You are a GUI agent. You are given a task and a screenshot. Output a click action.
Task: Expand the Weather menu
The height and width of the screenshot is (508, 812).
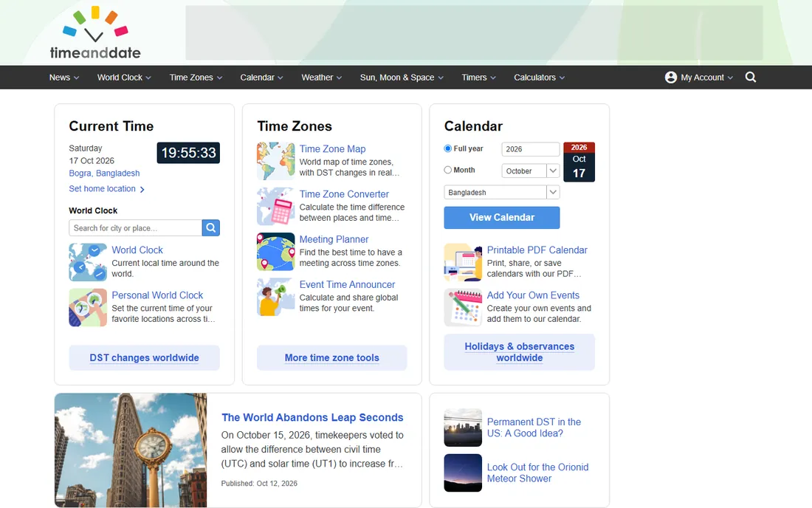(x=322, y=77)
